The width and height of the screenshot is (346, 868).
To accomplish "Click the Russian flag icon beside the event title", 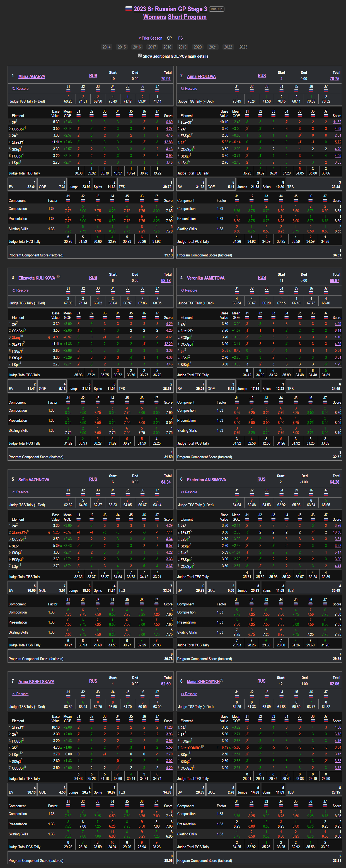I will 129,9.
